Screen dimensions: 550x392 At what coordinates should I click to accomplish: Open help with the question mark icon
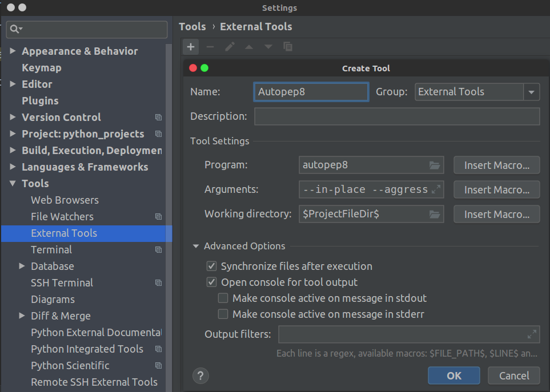click(200, 376)
